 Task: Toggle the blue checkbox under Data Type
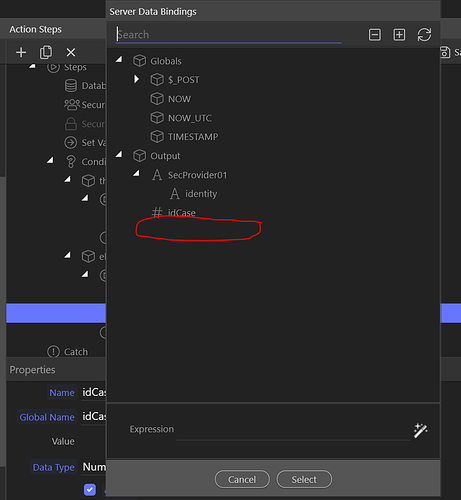click(x=90, y=490)
